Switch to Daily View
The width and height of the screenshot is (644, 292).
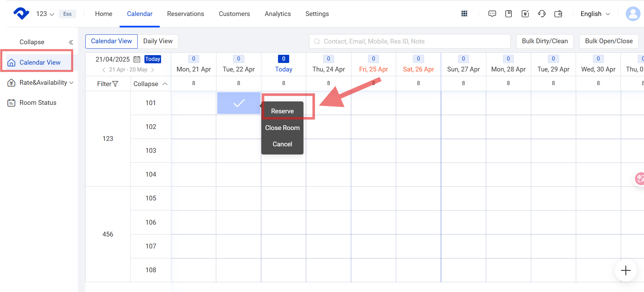click(158, 41)
